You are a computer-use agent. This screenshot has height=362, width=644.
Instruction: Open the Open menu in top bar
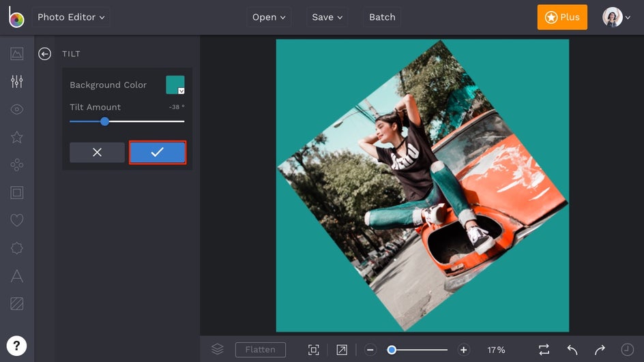(269, 17)
